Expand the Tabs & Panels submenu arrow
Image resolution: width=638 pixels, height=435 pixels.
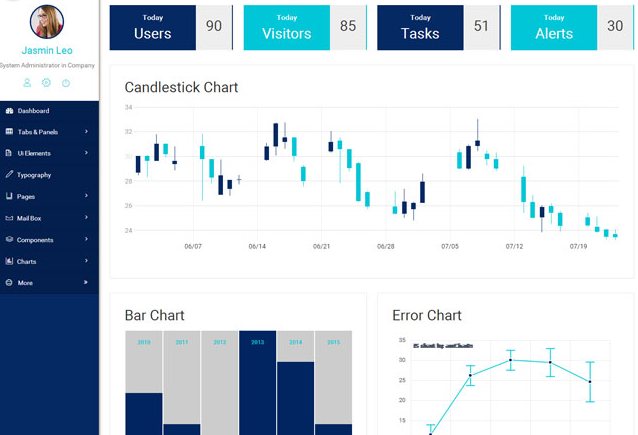coord(87,132)
